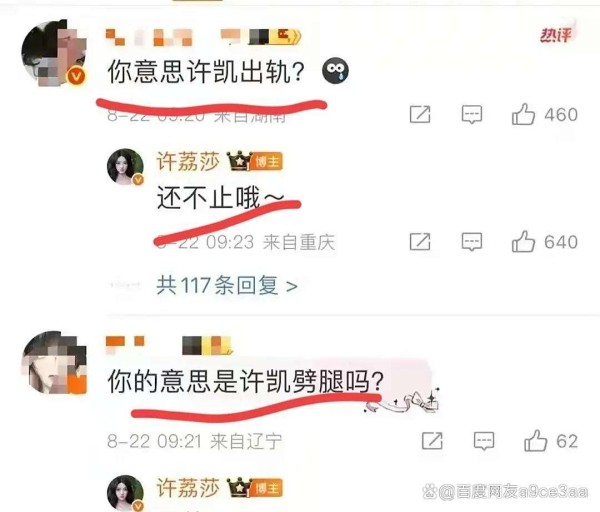The width and height of the screenshot is (600, 512).
Task: Like 许荔莎's reply with 640 likes
Action: (x=523, y=241)
